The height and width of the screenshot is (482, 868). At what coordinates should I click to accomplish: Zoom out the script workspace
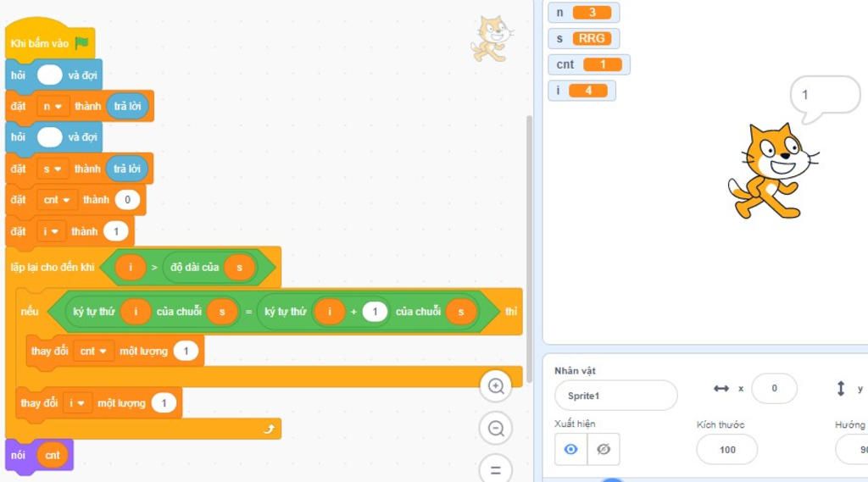[496, 429]
